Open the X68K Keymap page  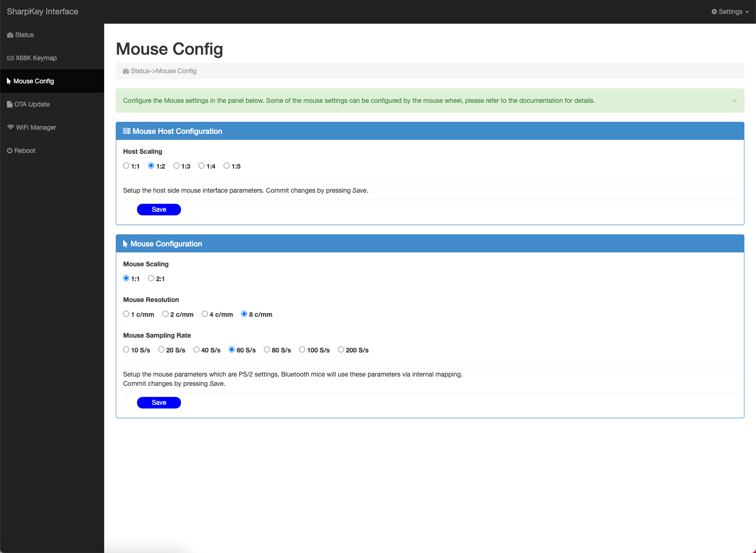tap(52, 58)
